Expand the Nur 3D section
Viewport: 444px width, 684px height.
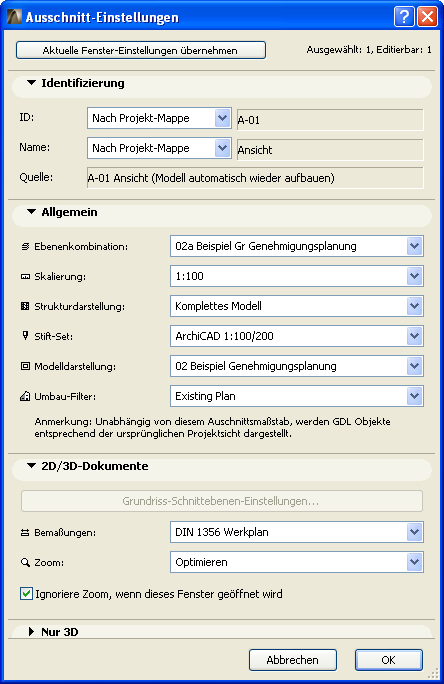[x=31, y=631]
